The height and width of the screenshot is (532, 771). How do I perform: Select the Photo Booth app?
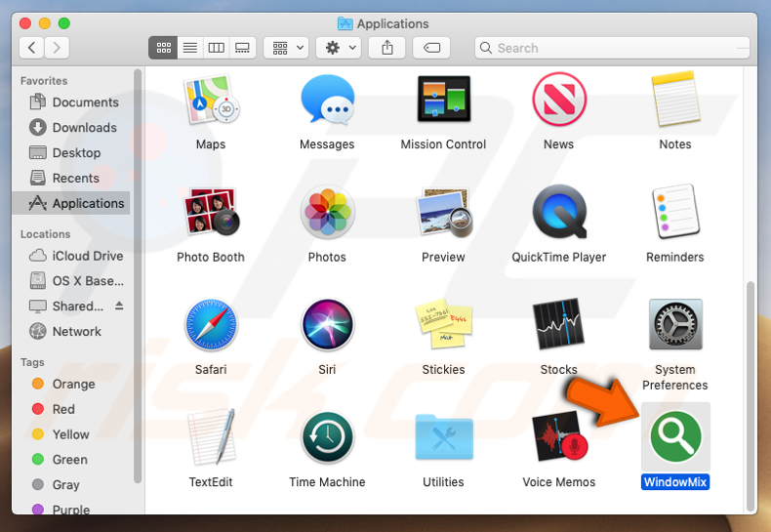(211, 212)
